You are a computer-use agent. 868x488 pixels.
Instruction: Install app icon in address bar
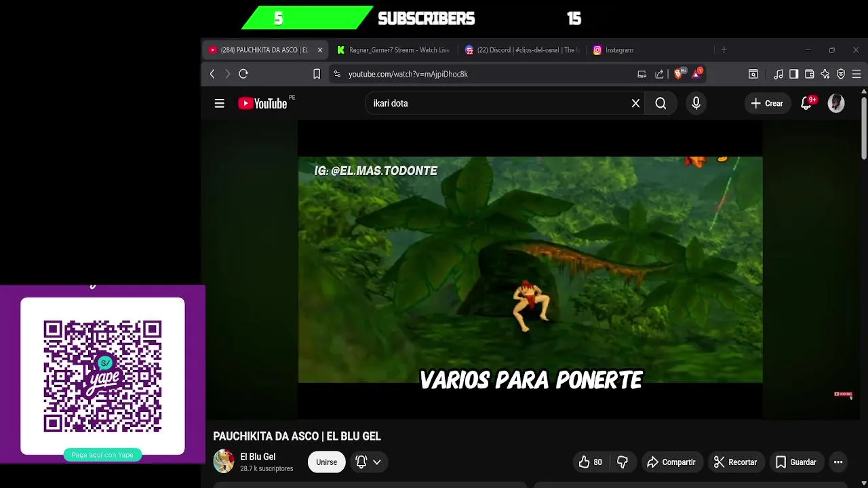click(x=642, y=74)
